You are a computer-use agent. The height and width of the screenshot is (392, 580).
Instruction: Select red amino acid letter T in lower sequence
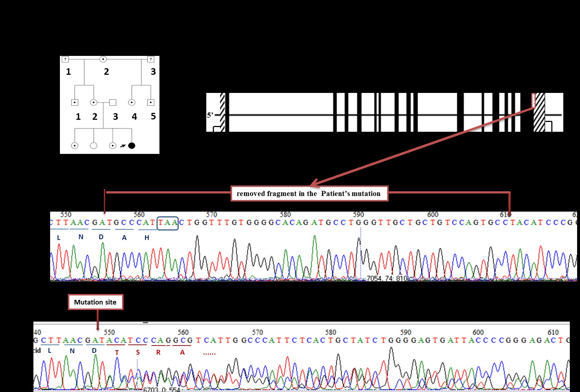pos(117,352)
